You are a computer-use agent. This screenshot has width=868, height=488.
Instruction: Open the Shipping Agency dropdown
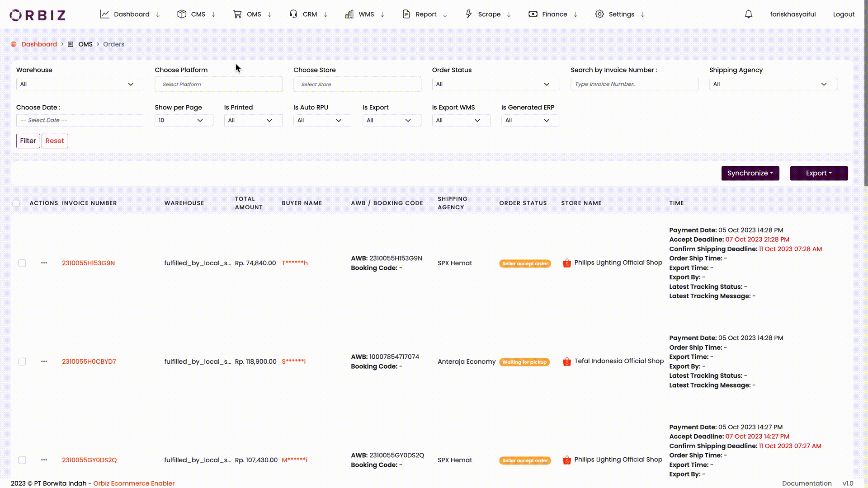tap(773, 84)
